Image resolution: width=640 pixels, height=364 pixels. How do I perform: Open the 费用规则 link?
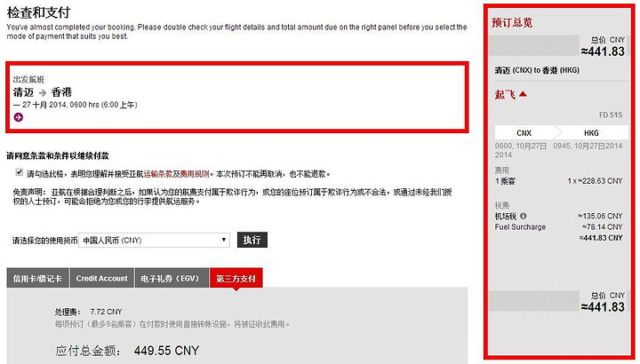[195, 174]
